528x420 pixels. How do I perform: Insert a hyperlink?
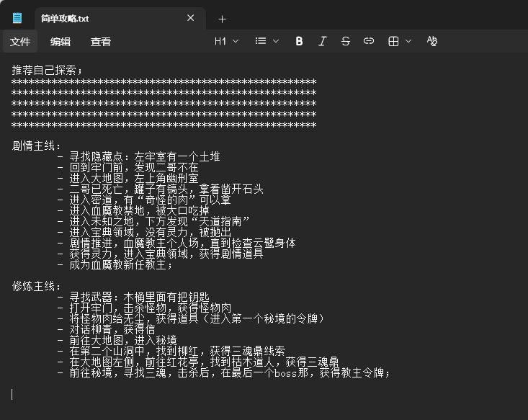[x=369, y=41]
